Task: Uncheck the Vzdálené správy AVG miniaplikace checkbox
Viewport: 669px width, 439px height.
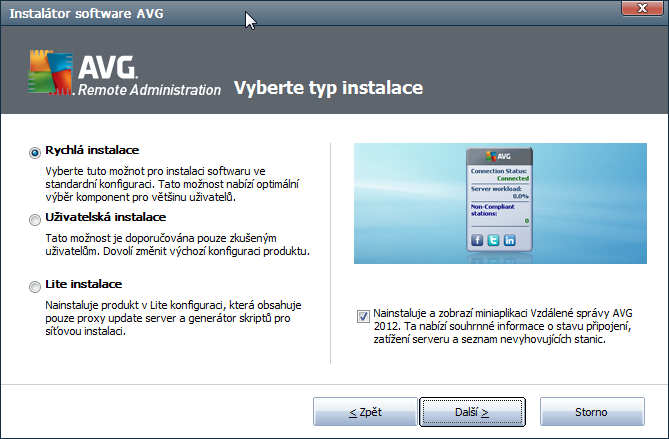Action: click(363, 316)
